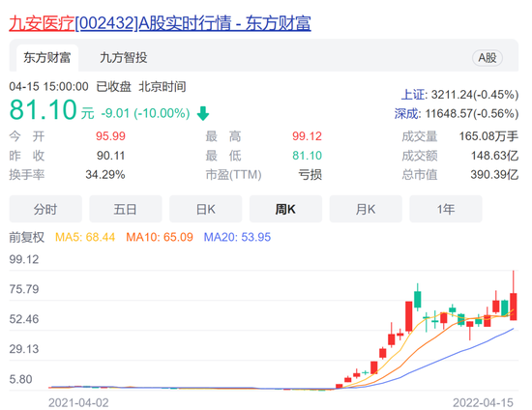This screenshot has width=532, height=410.
Task: Click the green down-arrow price change icon
Action: point(203,113)
